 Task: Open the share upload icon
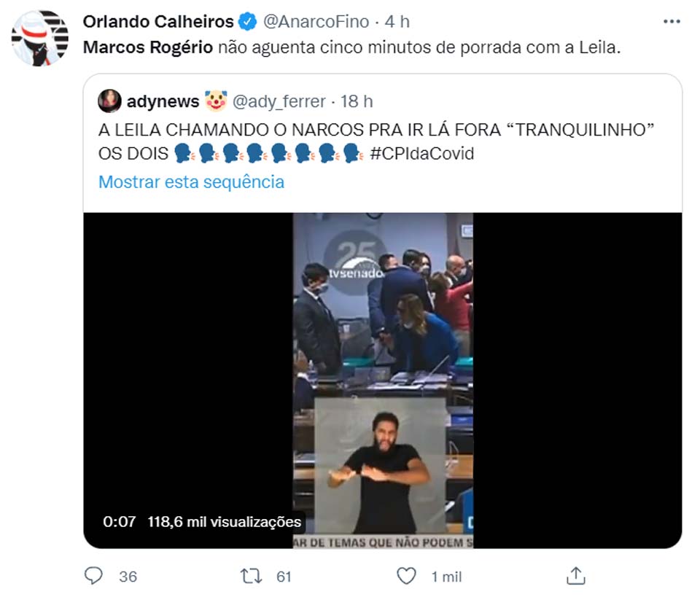(x=576, y=576)
